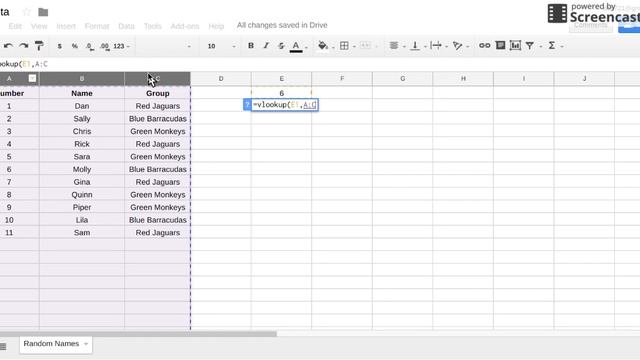Open the text color picker

pyautogui.click(x=296, y=47)
